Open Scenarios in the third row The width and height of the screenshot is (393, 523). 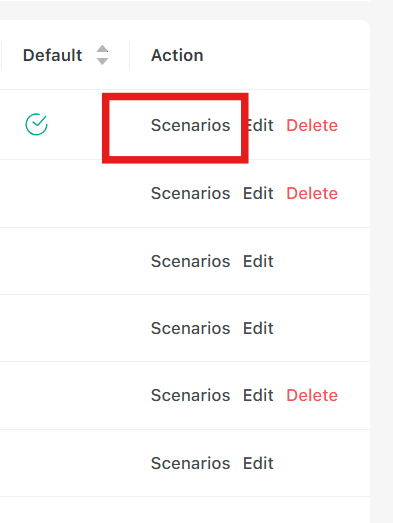pos(190,261)
